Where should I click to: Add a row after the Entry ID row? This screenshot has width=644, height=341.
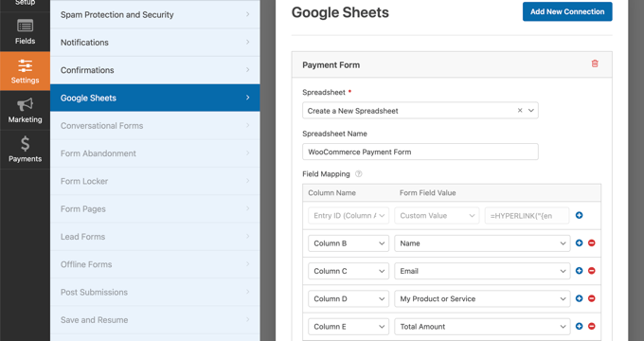tap(579, 215)
